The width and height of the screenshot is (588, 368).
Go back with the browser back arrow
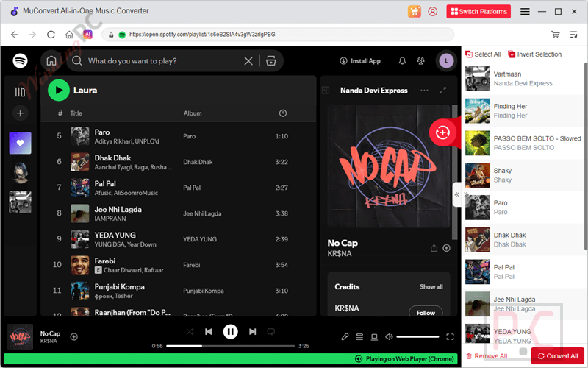tap(14, 35)
